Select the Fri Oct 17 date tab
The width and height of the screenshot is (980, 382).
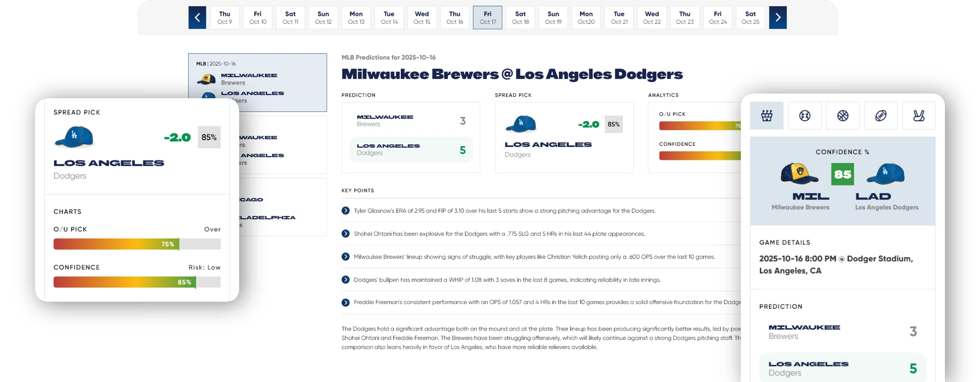click(488, 18)
